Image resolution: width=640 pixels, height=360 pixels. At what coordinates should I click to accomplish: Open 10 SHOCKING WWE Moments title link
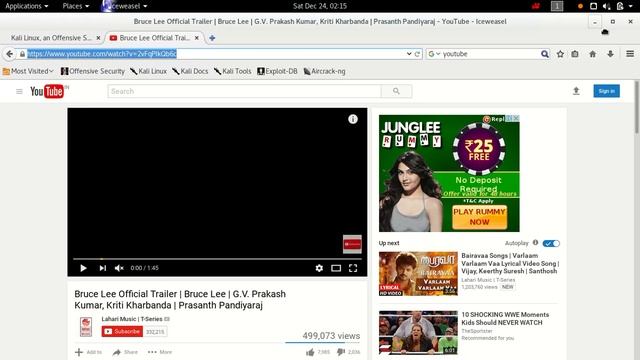[x=505, y=318]
